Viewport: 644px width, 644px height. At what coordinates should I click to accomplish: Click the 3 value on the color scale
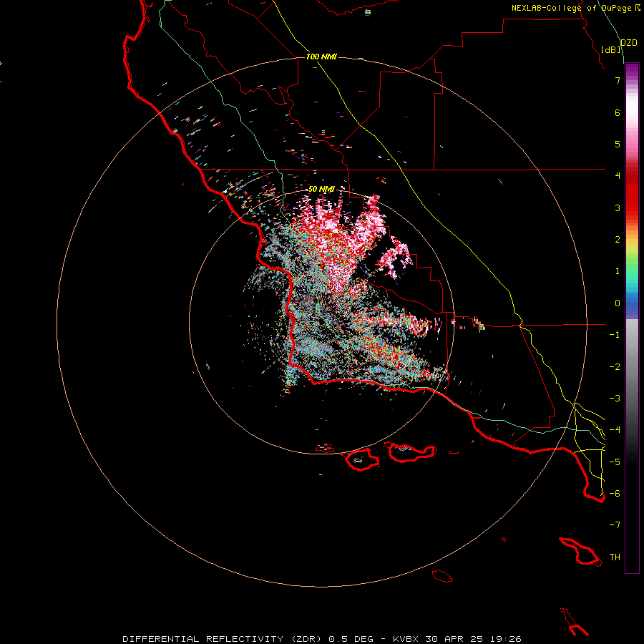click(x=618, y=208)
